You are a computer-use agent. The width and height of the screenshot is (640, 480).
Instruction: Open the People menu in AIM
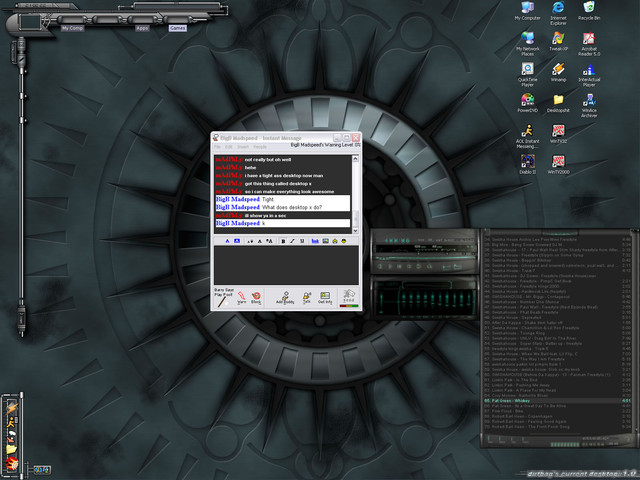(260, 147)
